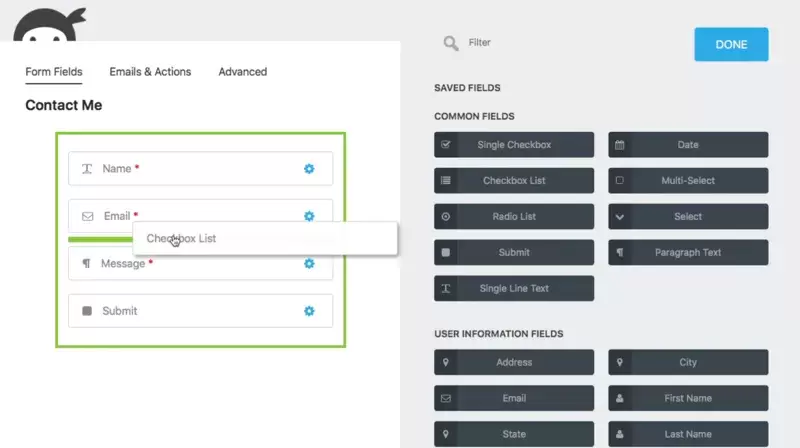Add a Single Line Text field
The height and width of the screenshot is (448, 800).
click(x=514, y=288)
